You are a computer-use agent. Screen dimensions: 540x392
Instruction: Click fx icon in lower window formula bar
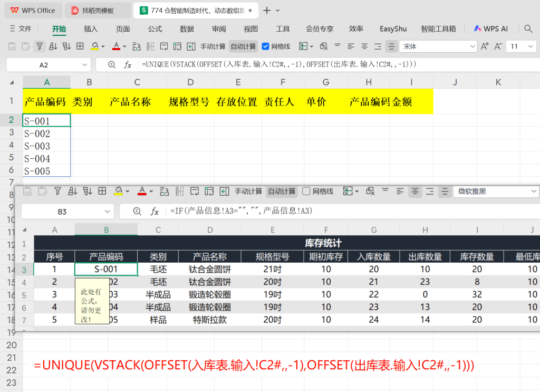coord(155,212)
